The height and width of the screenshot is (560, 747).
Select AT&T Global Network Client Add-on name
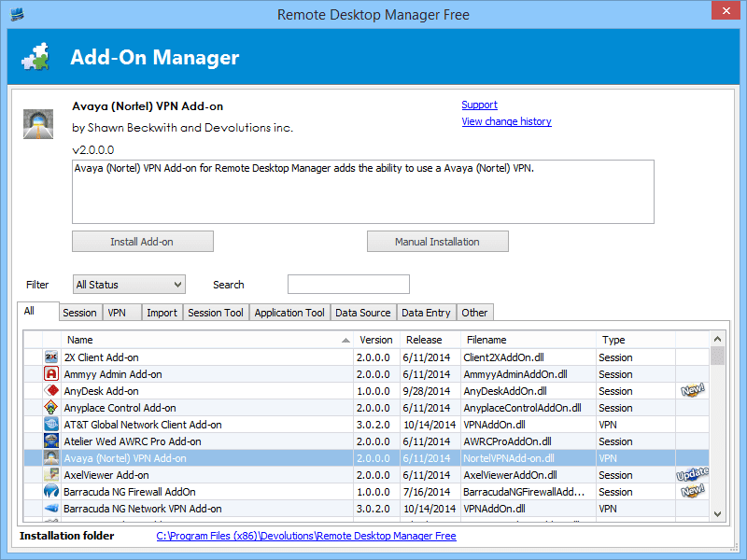[143, 425]
